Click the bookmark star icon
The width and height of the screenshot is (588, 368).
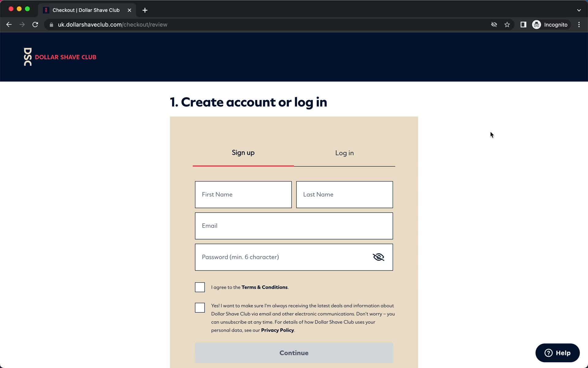pos(507,25)
